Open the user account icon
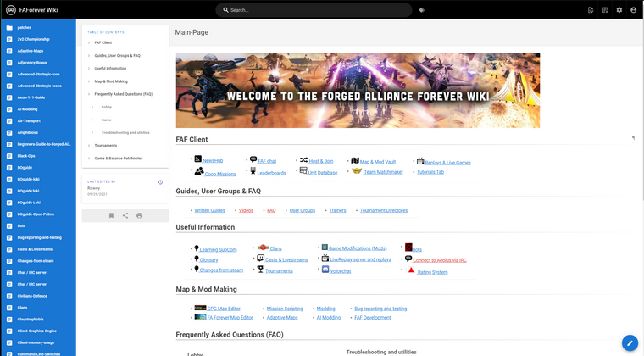 click(633, 10)
